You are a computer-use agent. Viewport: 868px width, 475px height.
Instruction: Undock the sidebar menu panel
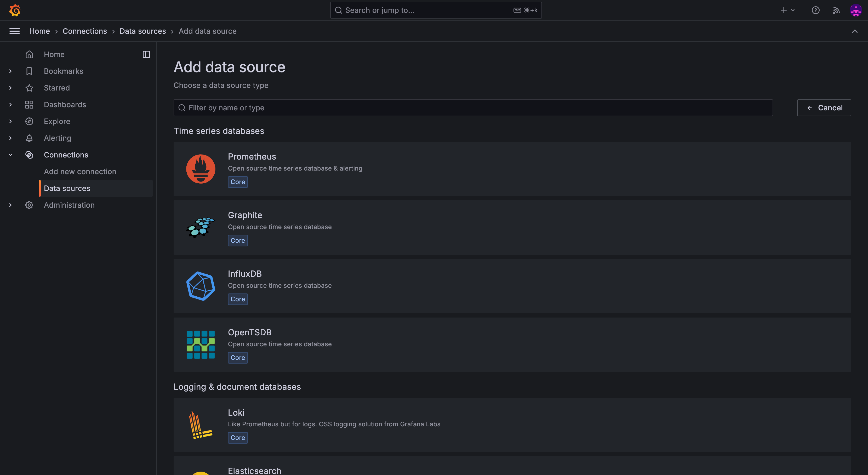pos(146,54)
